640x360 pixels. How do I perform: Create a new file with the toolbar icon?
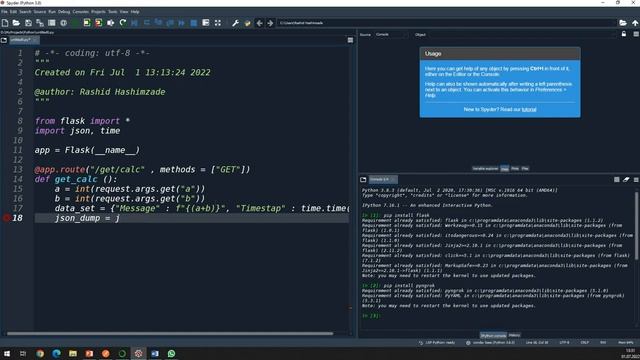tap(5, 23)
